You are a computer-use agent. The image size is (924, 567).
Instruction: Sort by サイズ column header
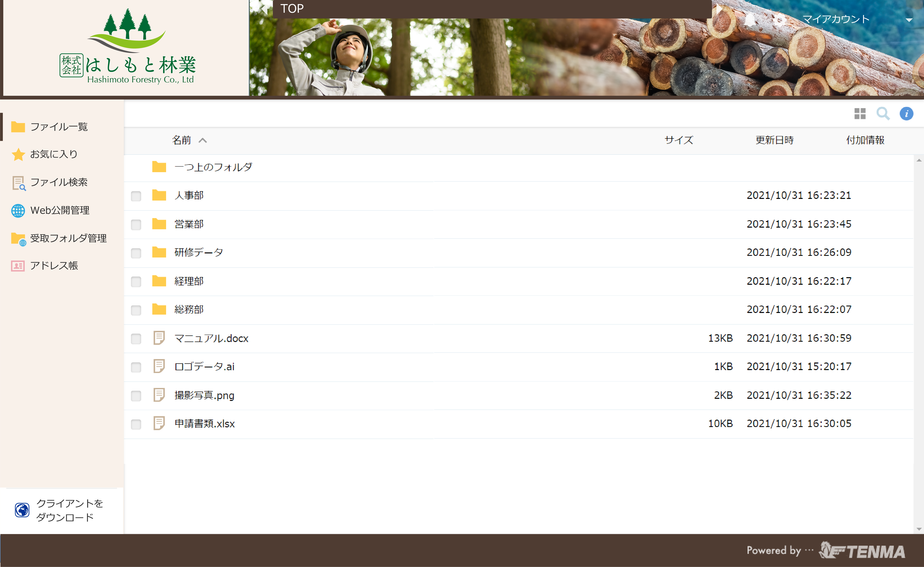[679, 140]
